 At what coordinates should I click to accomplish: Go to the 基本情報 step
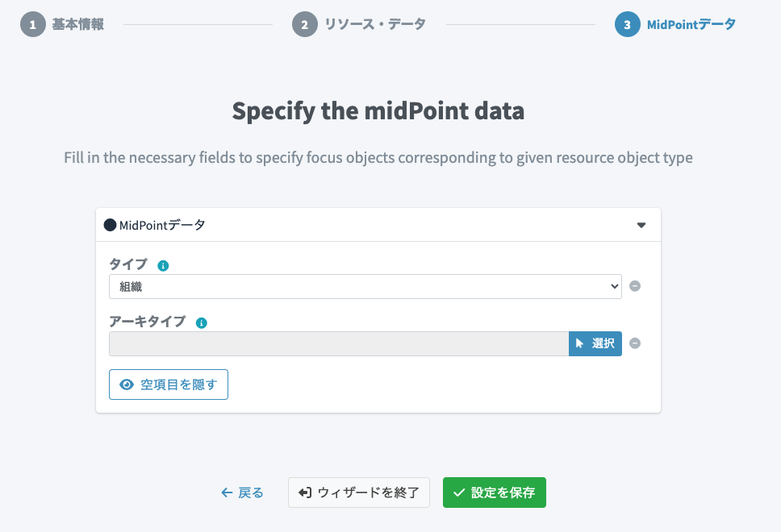77,24
